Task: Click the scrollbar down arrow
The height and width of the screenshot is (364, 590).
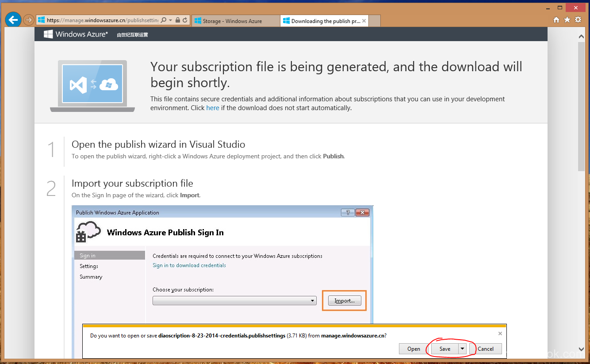Action: [581, 349]
